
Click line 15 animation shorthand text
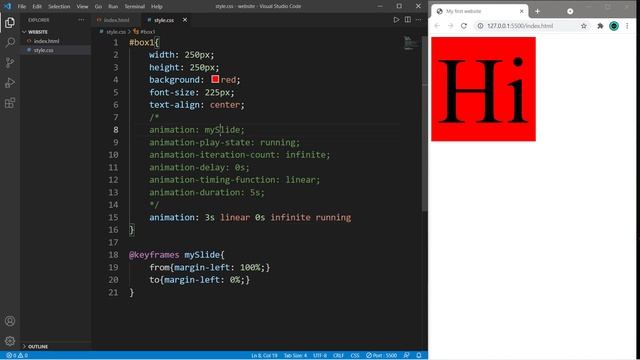pyautogui.click(x=250, y=217)
